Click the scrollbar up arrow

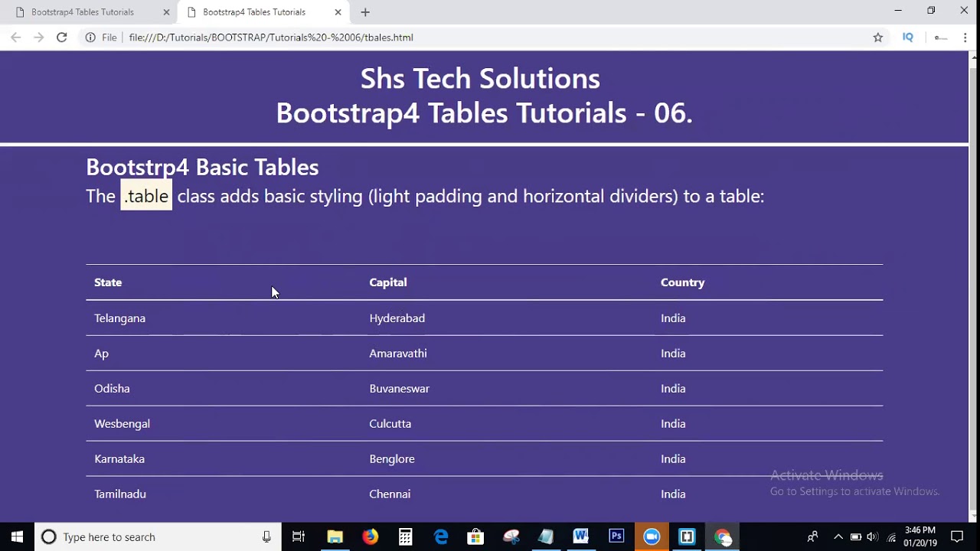pos(974,57)
